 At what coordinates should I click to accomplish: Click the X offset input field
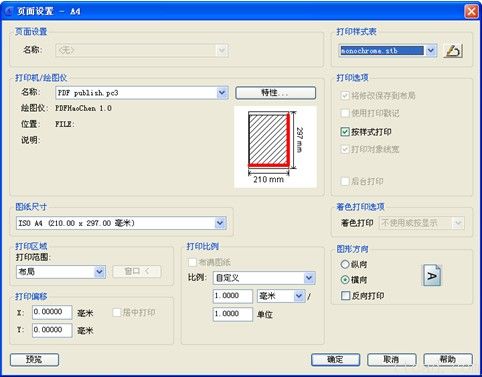(x=52, y=312)
